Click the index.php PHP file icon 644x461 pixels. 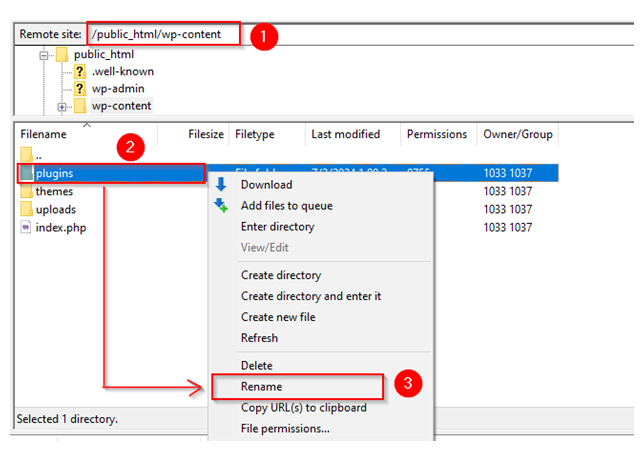tap(26, 227)
